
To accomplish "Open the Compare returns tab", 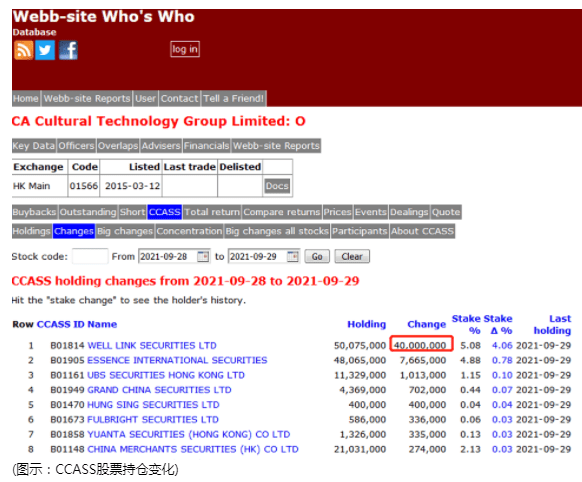I will pos(282,212).
